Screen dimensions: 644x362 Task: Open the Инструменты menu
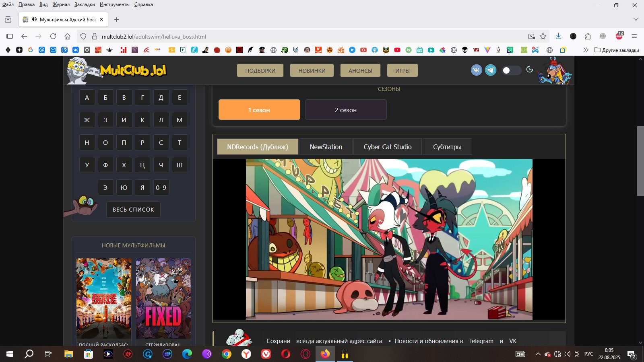(x=115, y=4)
